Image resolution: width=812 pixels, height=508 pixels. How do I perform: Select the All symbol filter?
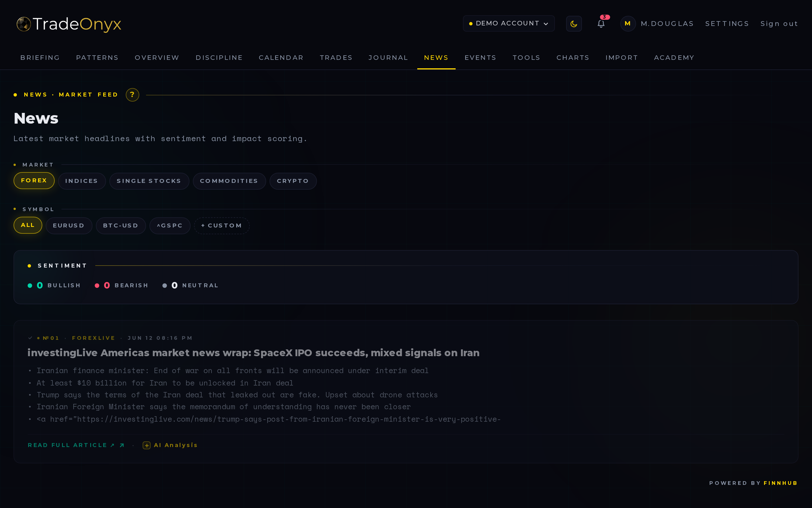tap(28, 225)
